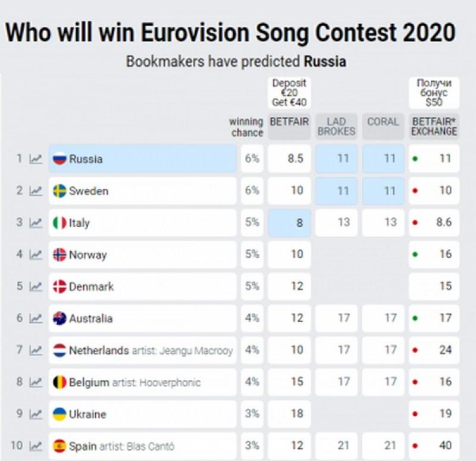The width and height of the screenshot is (476, 461).
Task: Open the trend chart icon for Norway
Action: click(x=36, y=255)
